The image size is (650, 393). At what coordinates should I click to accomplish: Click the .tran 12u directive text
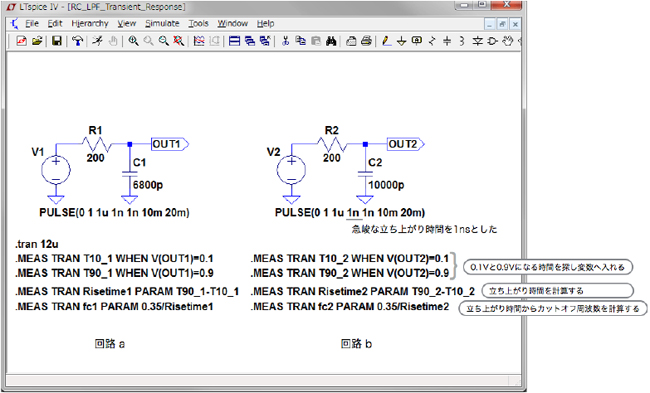pos(37,244)
